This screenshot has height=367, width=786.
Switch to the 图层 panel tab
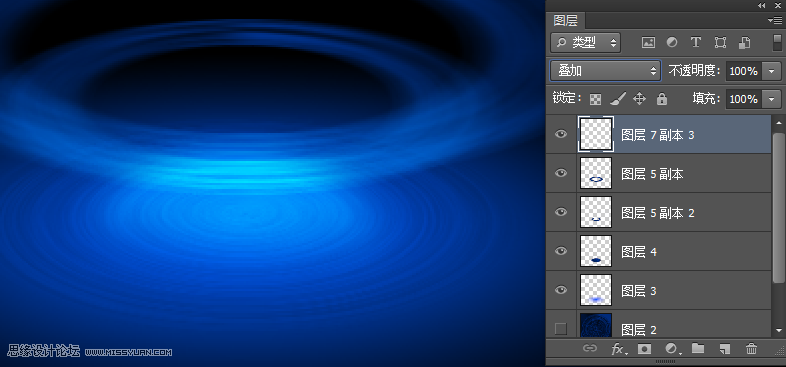coord(565,21)
